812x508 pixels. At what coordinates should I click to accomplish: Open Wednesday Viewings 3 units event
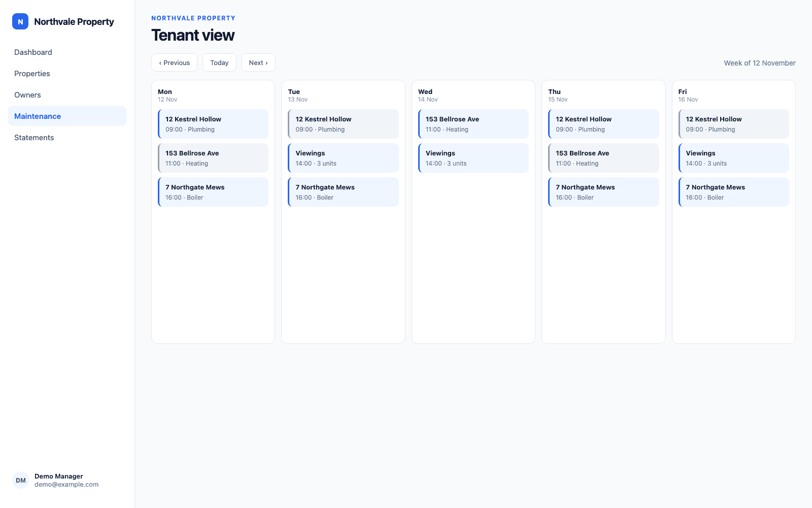(x=473, y=158)
